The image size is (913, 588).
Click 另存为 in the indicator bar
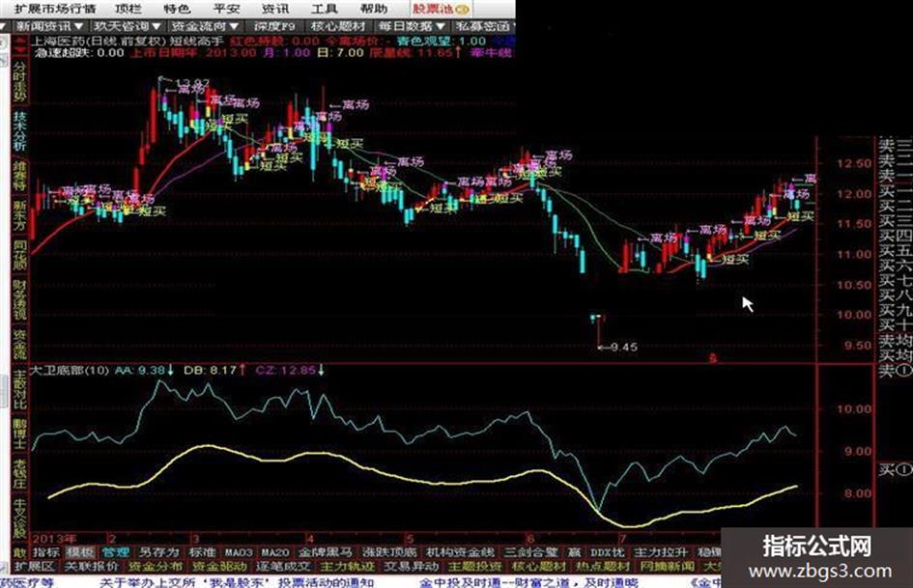tap(158, 552)
